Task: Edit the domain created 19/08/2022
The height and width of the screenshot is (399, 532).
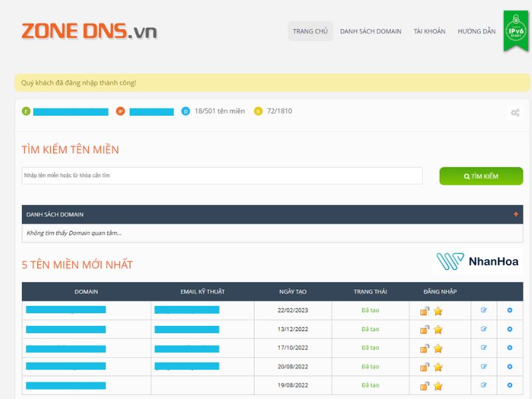Action: coord(484,385)
